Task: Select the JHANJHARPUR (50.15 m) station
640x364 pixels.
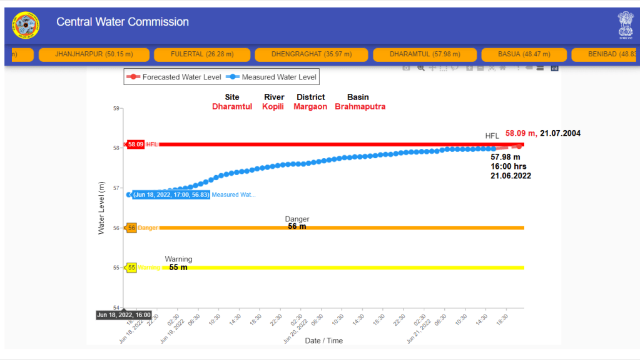Action: 94,54
